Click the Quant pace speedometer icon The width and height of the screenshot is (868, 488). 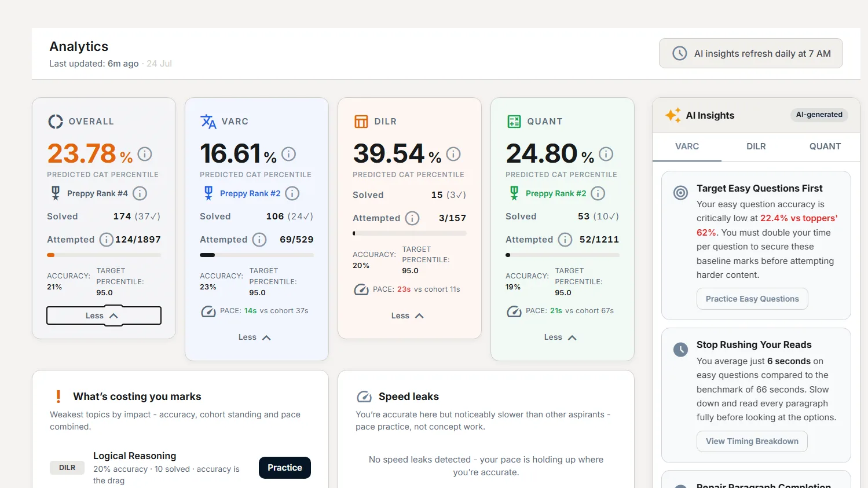coord(514,311)
